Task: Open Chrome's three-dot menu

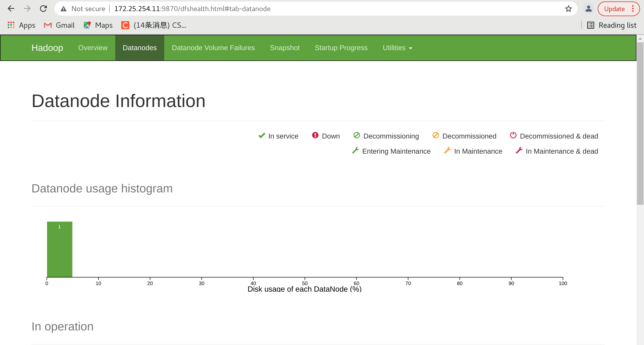Action: click(633, 9)
